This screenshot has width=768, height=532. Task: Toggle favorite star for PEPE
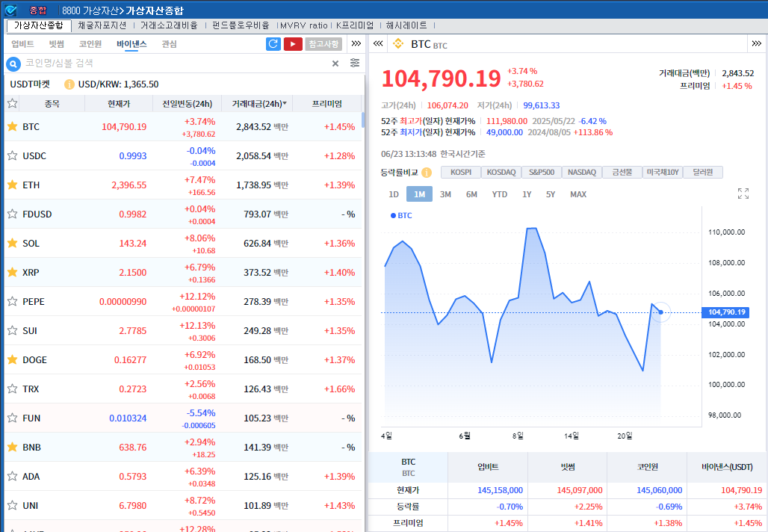(12, 302)
